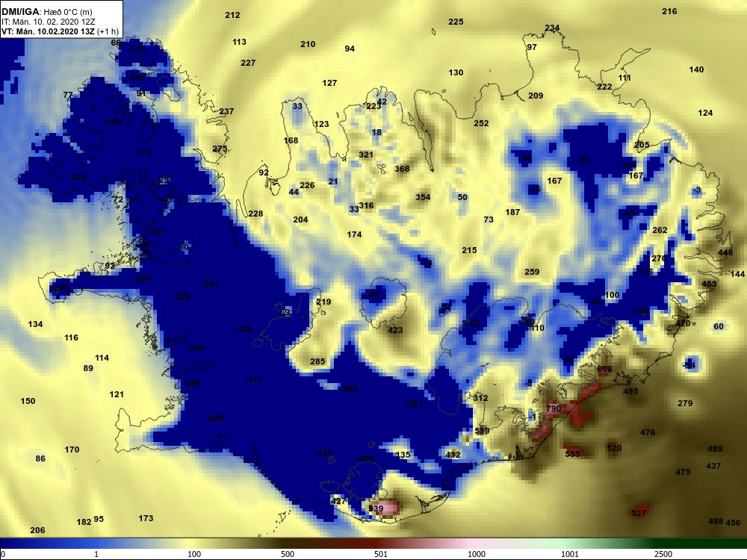
Task: Click the map value 555
Action: click(573, 454)
